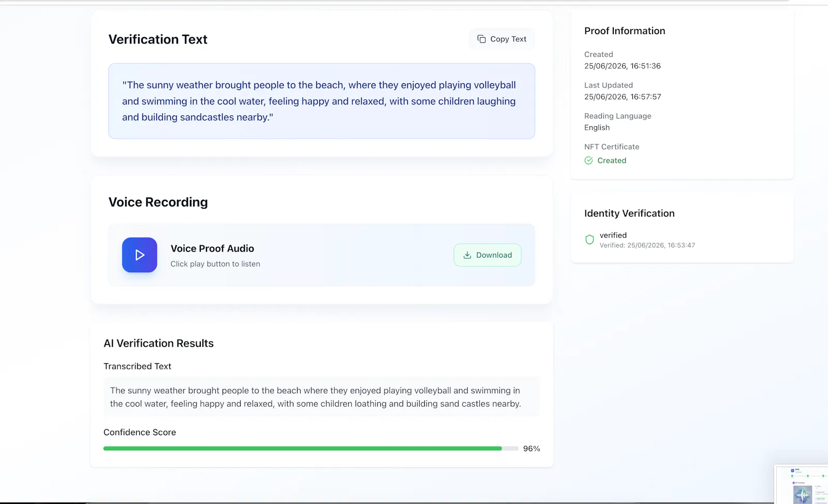Viewport: 828px width, 504px height.
Task: Click the 'English' reading language value
Action: [x=597, y=127]
